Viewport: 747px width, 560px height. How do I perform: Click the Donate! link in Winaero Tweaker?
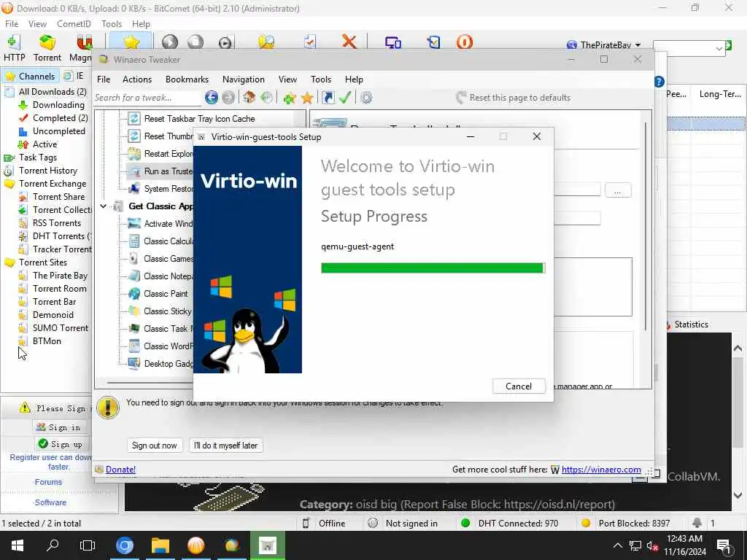click(x=120, y=470)
